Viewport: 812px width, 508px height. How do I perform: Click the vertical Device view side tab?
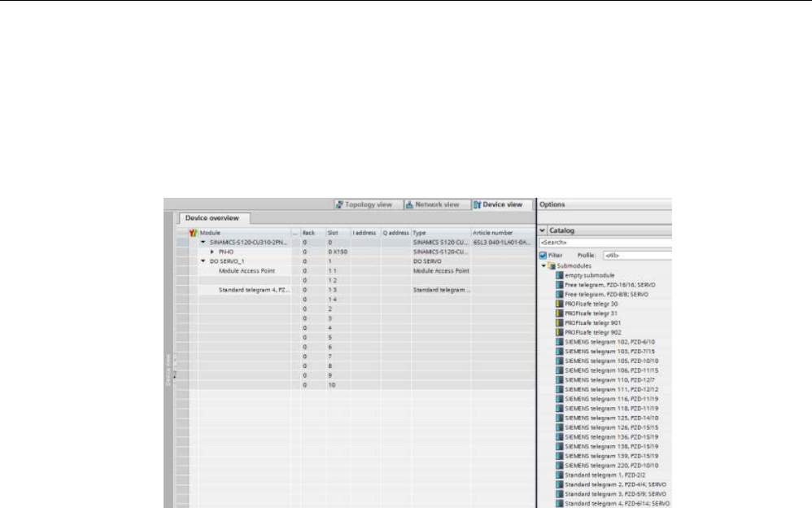pyautogui.click(x=168, y=370)
